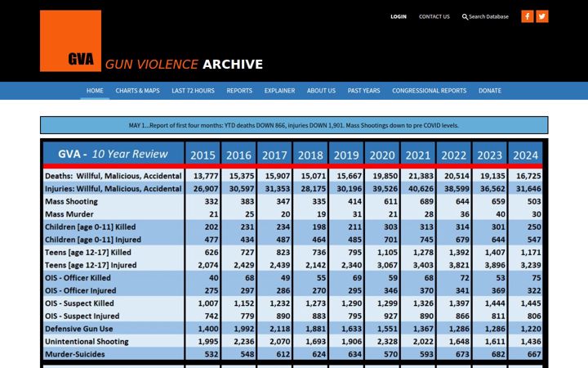The width and height of the screenshot is (588, 368).
Task: Open the REPORTS menu item
Action: (x=239, y=91)
